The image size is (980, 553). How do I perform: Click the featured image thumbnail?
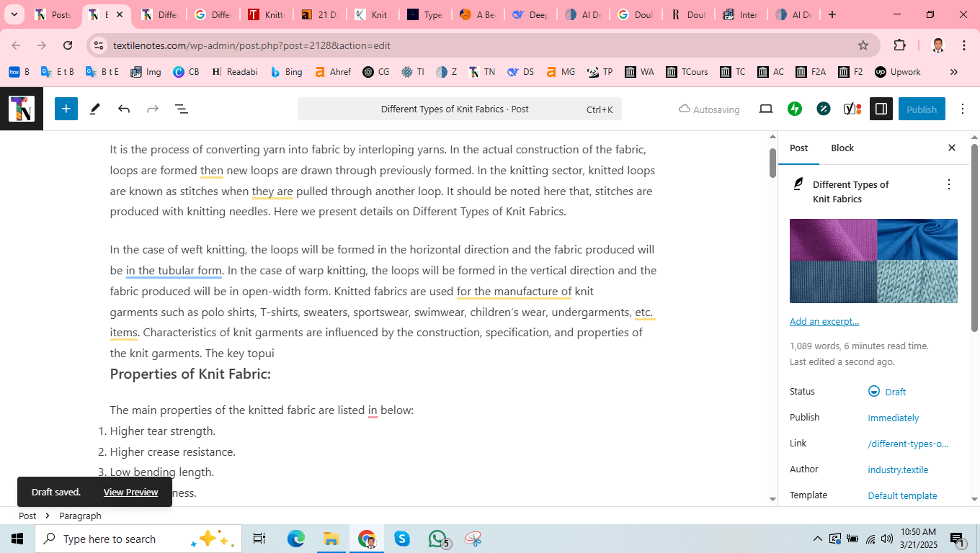tap(873, 261)
